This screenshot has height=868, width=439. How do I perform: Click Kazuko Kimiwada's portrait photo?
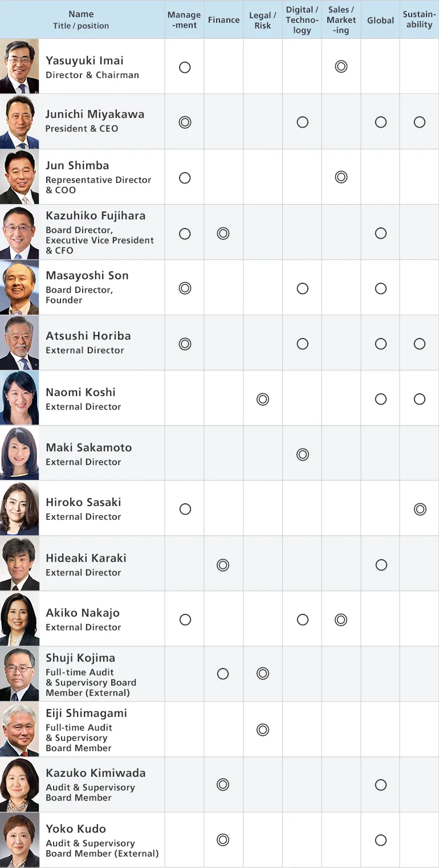[19, 785]
